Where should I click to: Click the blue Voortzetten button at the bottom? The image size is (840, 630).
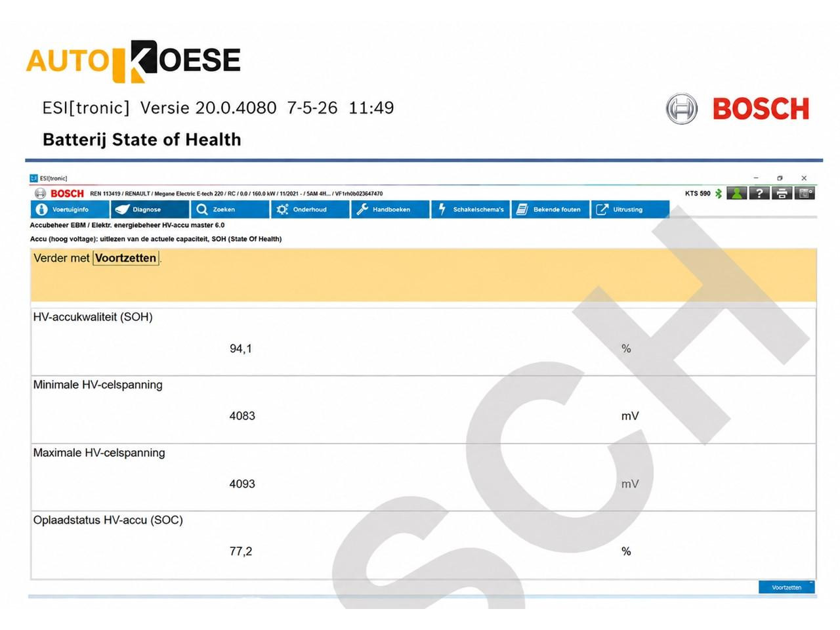coord(786,587)
